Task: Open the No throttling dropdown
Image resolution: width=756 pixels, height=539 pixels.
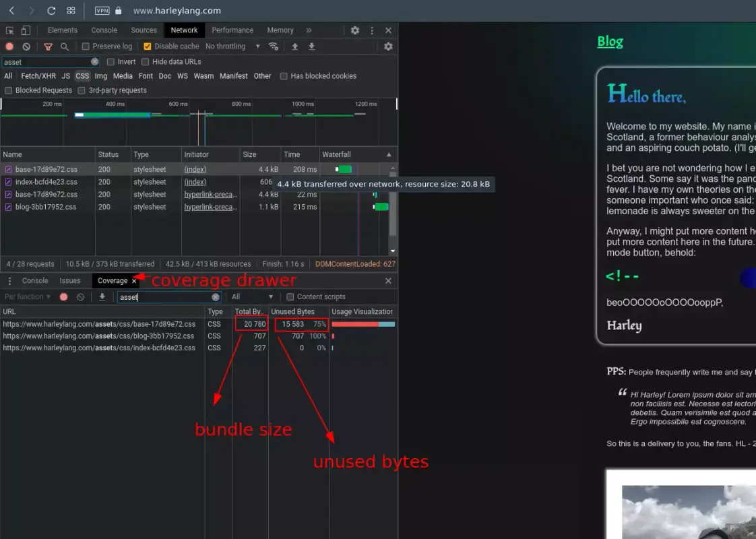Action: (x=233, y=46)
